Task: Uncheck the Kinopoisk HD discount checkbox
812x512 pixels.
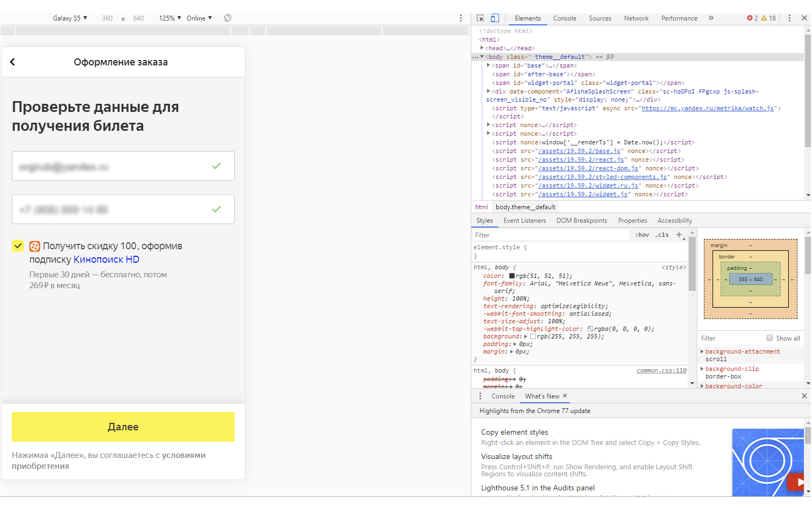Action: pyautogui.click(x=18, y=246)
